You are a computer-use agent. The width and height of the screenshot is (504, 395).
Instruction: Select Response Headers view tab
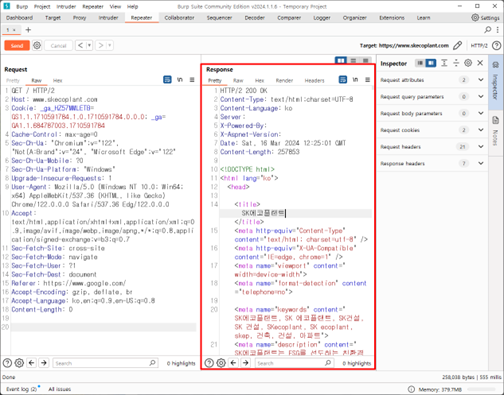click(314, 80)
